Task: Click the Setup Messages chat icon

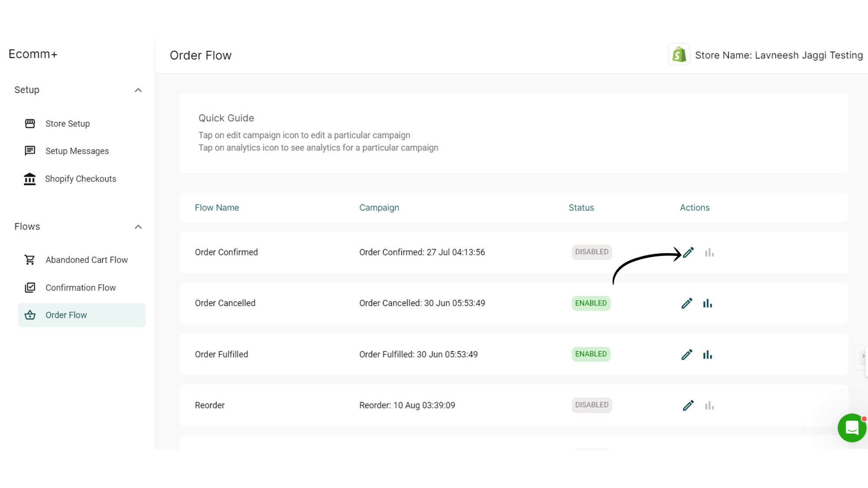Action: tap(30, 151)
